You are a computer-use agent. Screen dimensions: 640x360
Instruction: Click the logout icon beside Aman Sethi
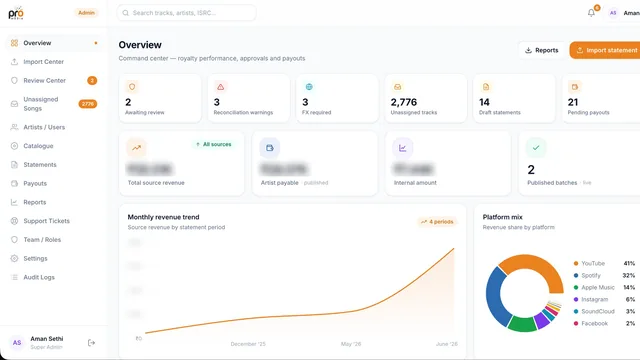click(x=91, y=343)
